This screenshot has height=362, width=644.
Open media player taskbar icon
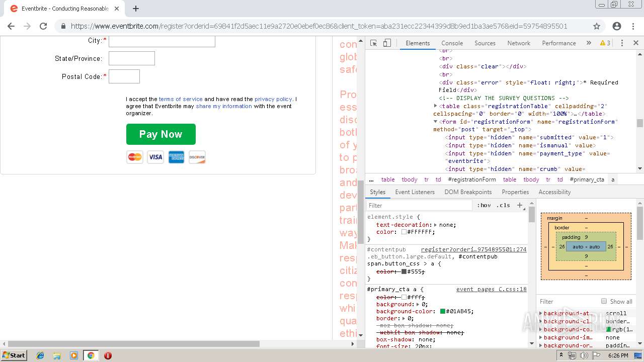[x=73, y=355]
